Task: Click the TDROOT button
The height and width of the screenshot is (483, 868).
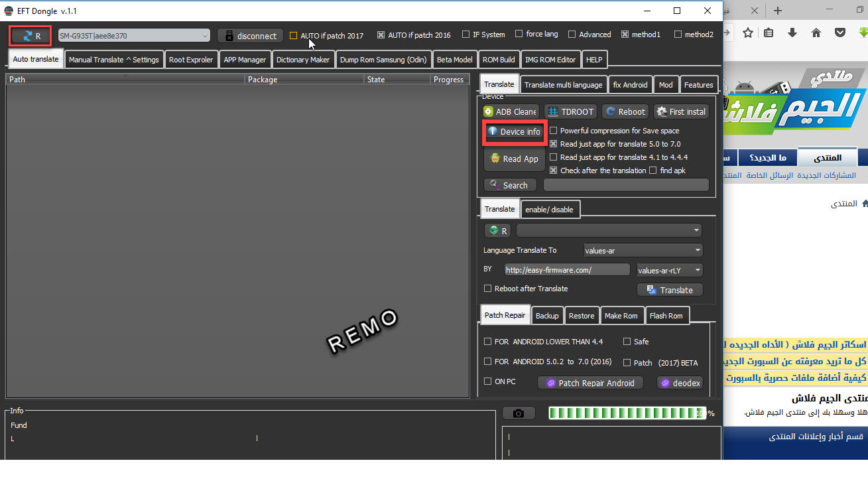Action: pyautogui.click(x=570, y=111)
